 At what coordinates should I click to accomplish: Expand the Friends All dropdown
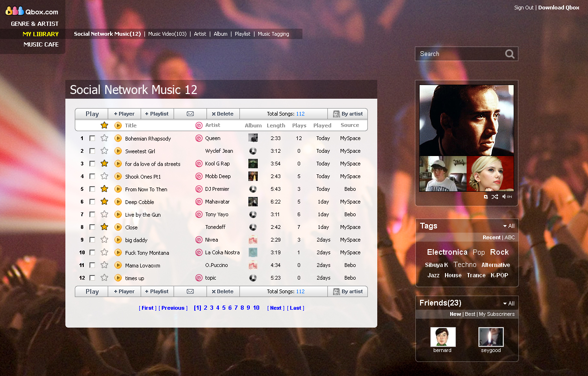509,304
